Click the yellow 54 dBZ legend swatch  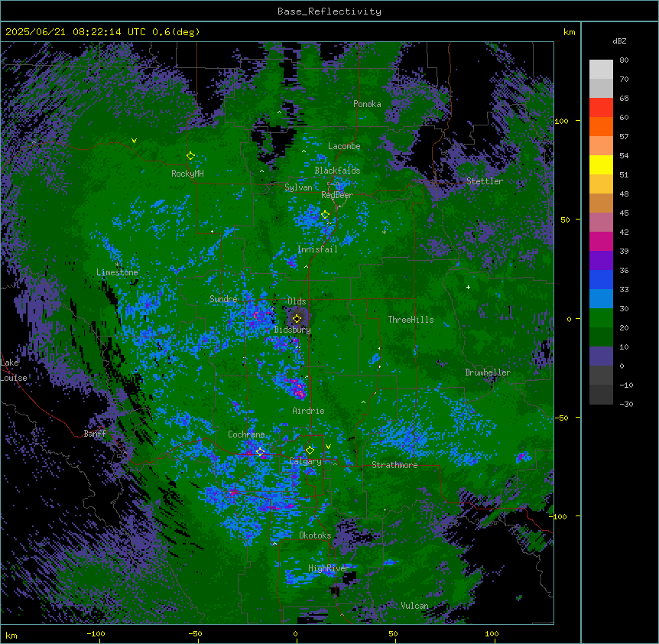click(601, 164)
